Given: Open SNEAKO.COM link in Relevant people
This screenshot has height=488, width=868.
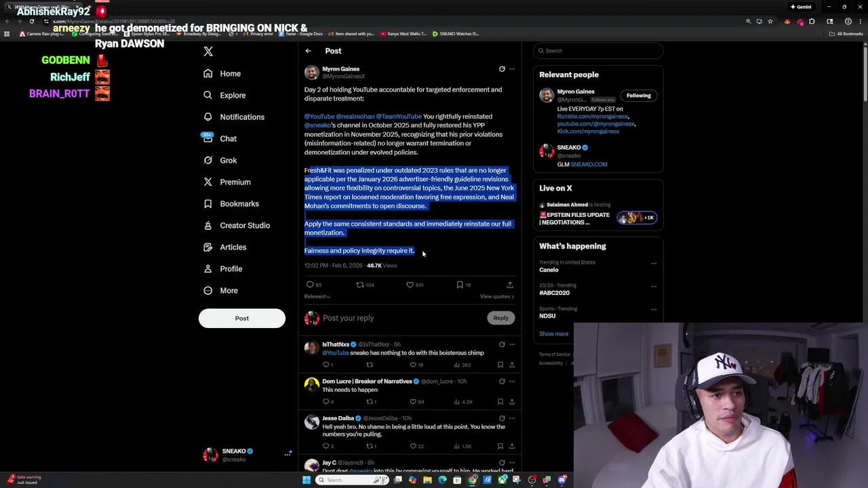Looking at the screenshot, I should [x=589, y=165].
